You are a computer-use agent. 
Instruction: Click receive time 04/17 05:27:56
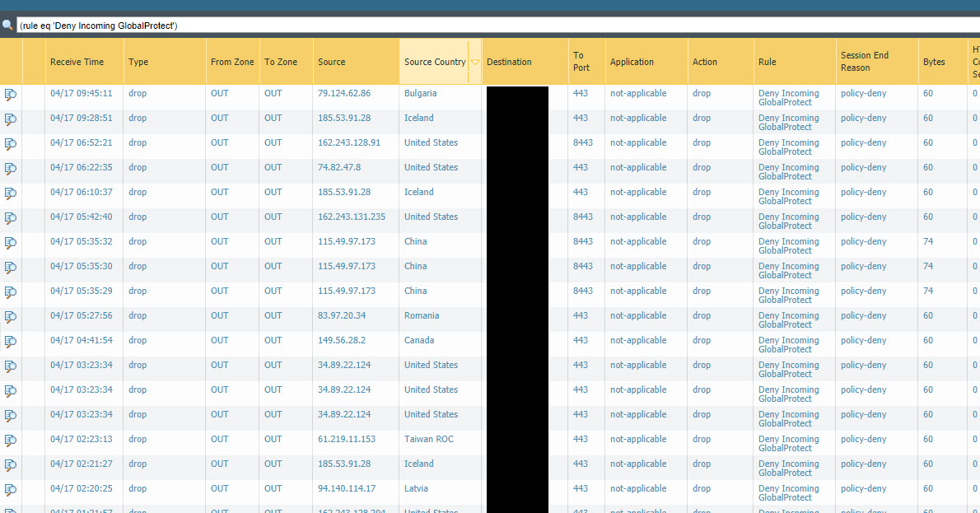pyautogui.click(x=82, y=315)
